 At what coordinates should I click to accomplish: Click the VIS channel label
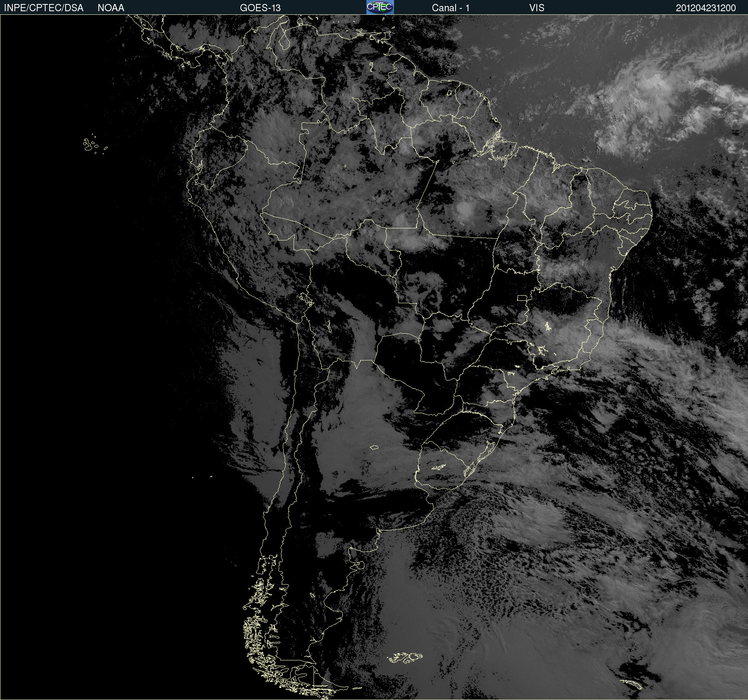coord(537,8)
